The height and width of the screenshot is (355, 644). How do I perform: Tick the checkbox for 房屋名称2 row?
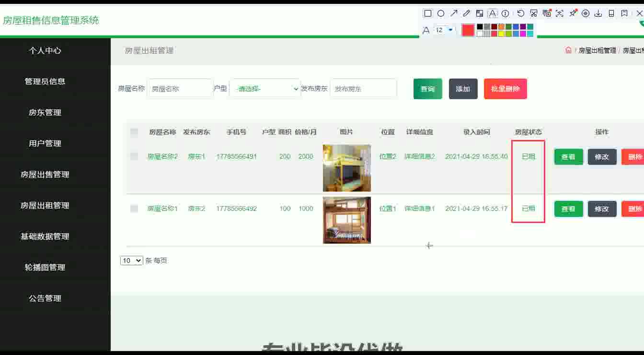click(x=134, y=156)
